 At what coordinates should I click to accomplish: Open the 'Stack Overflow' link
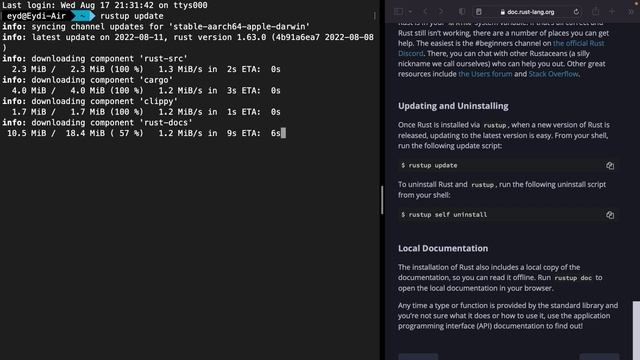coord(553,74)
